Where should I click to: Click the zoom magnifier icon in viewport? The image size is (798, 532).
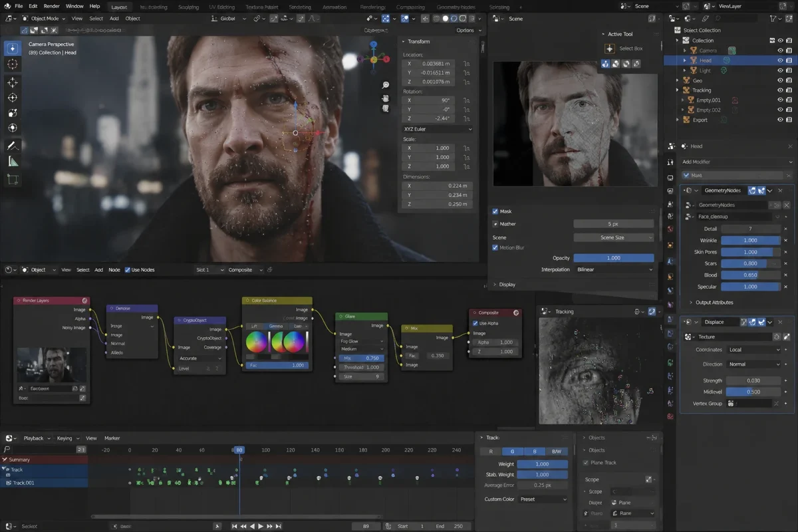tap(386, 85)
